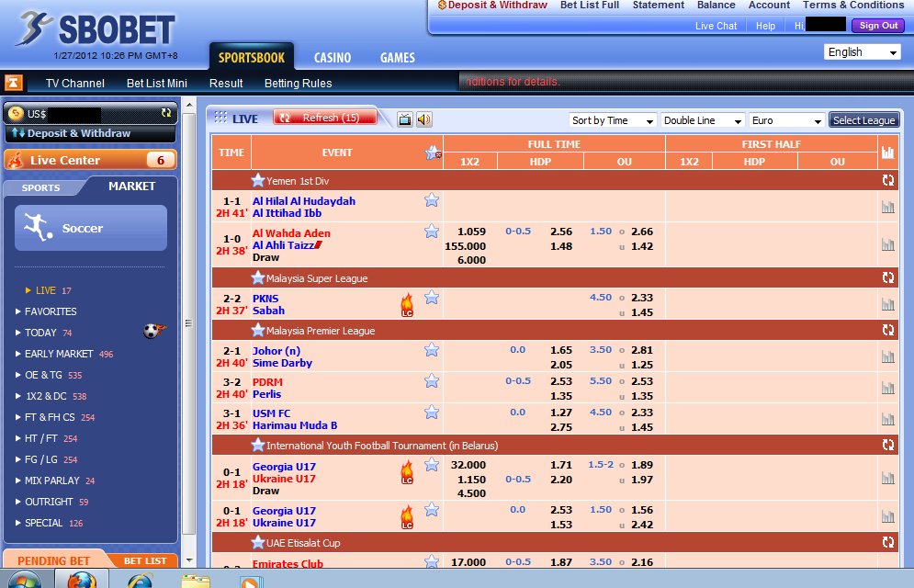Favorite the PDRM vs Perlis match
This screenshot has height=588, width=914.
click(x=432, y=381)
